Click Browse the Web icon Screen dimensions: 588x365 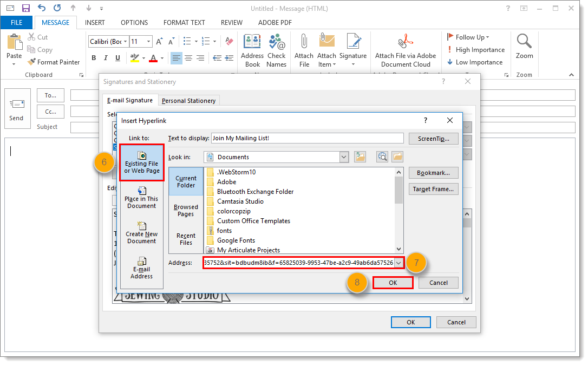coord(383,157)
